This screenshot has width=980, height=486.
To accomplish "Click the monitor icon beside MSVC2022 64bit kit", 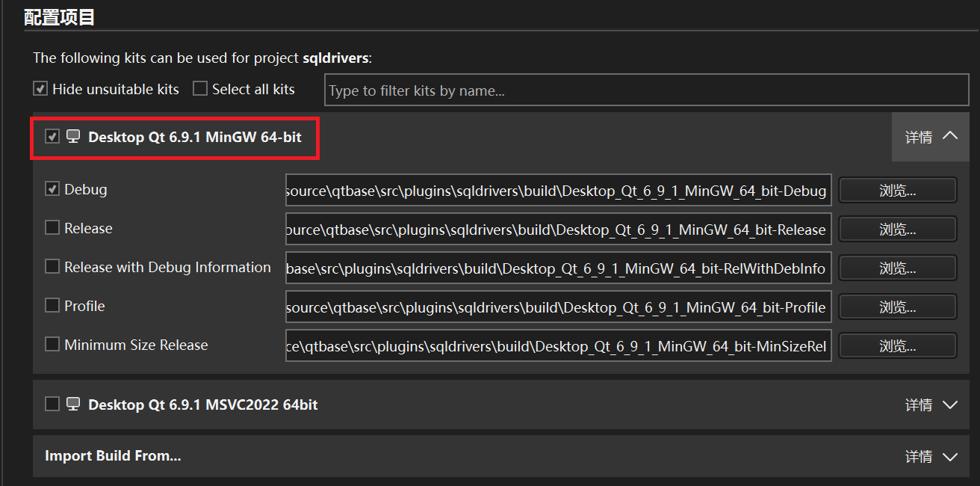I will (73, 404).
